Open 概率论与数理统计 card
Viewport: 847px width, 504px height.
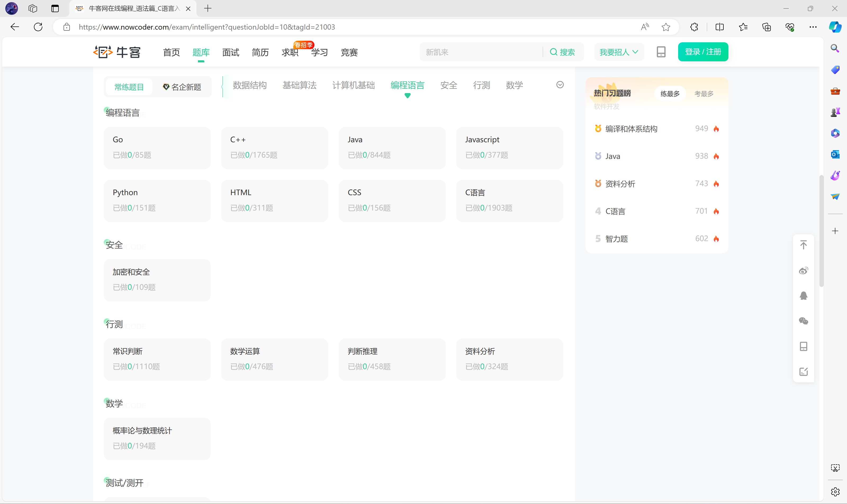pos(157,438)
